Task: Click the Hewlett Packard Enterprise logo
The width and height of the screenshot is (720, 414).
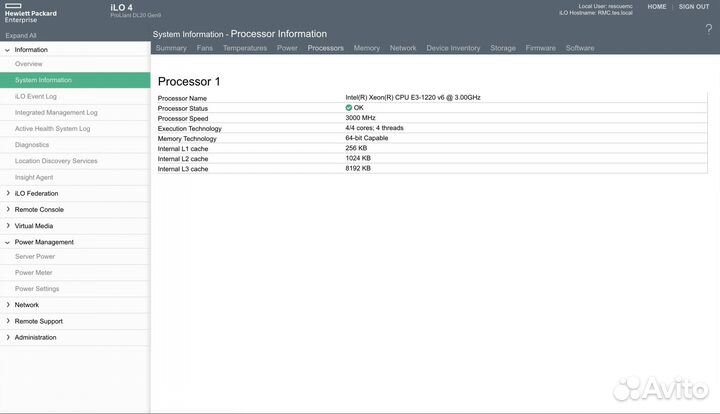Action: tap(30, 13)
